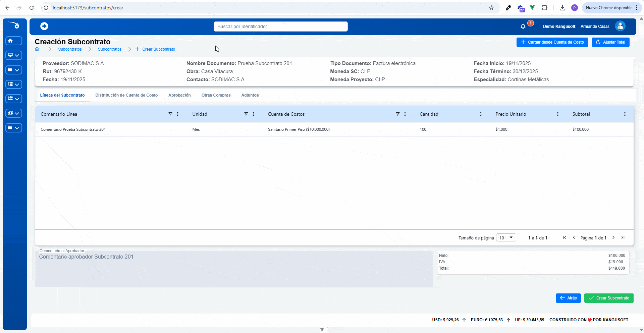
Task: Reload the browser page
Action: pos(32,8)
